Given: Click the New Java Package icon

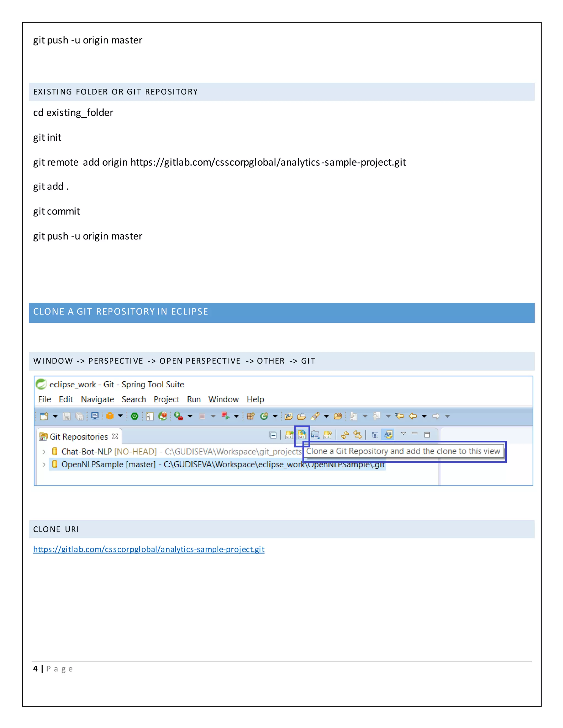Looking at the screenshot, I should coord(251,416).
